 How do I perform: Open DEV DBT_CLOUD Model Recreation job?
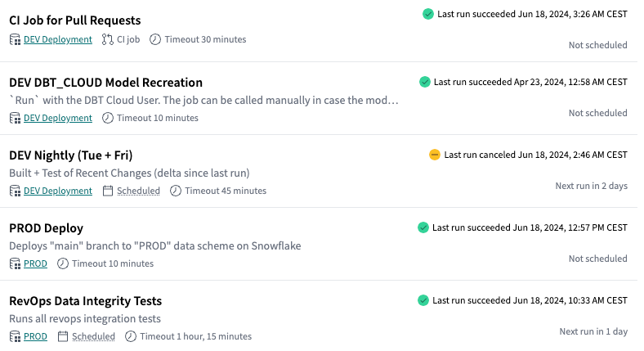click(105, 83)
